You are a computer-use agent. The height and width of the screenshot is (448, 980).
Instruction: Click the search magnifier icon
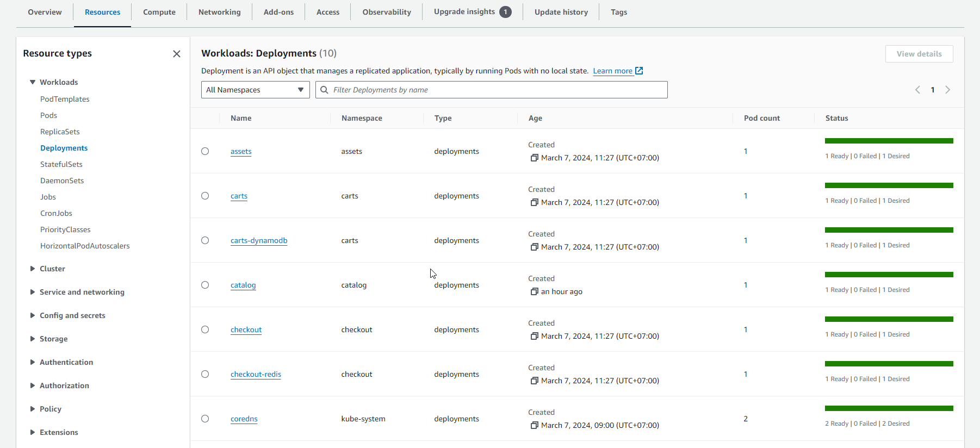pyautogui.click(x=324, y=90)
